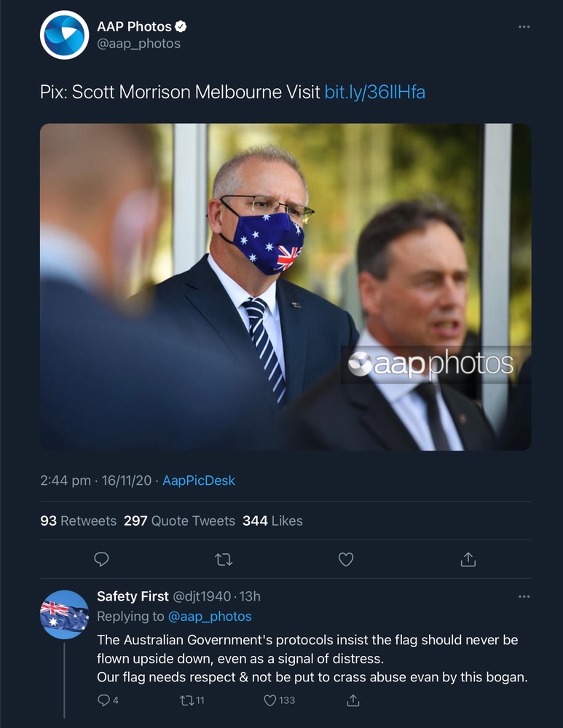This screenshot has height=728, width=563.
Task: Open Safety First's flag avatar
Action: coord(64,614)
